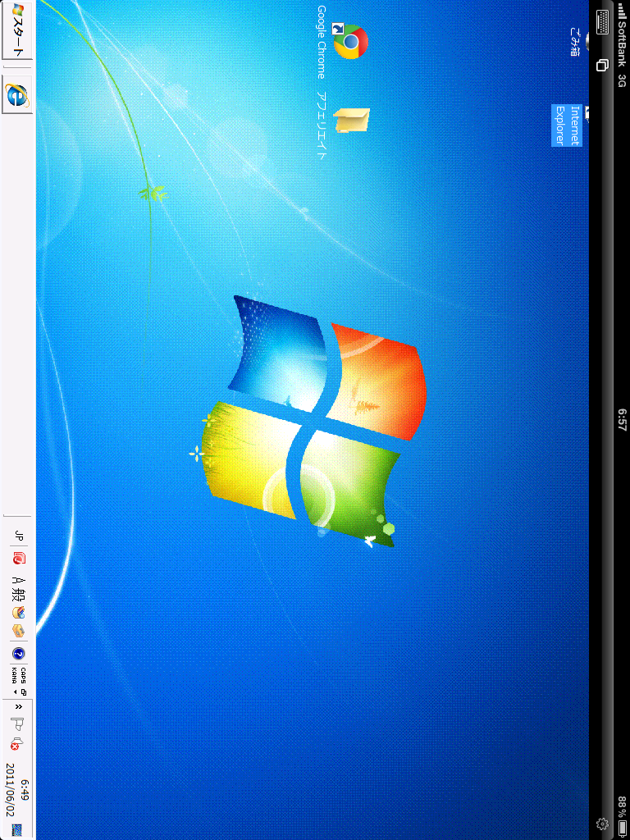
Task: Select the アフェリエイト folder icon
Action: [x=352, y=121]
